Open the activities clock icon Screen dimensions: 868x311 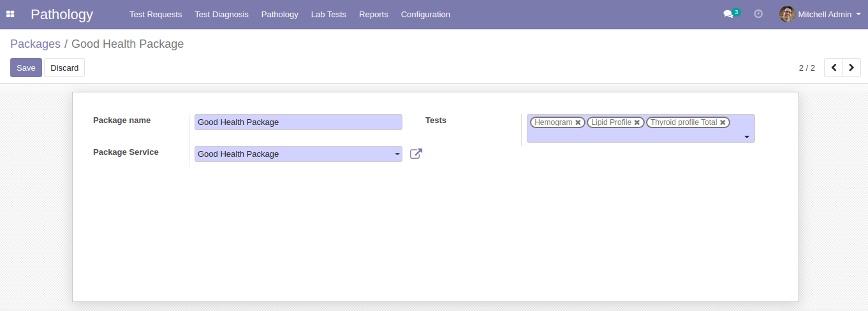[758, 14]
